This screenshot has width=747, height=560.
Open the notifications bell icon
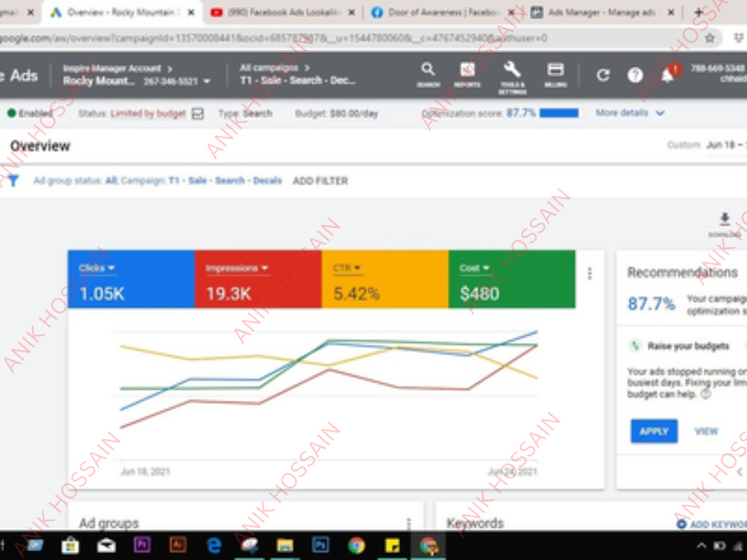(x=669, y=74)
